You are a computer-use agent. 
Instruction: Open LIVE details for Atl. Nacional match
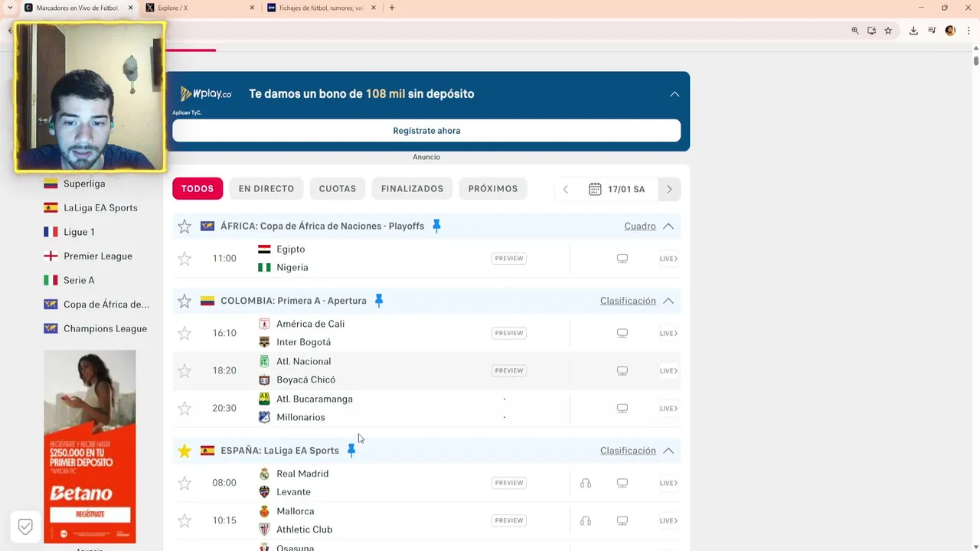click(x=668, y=370)
